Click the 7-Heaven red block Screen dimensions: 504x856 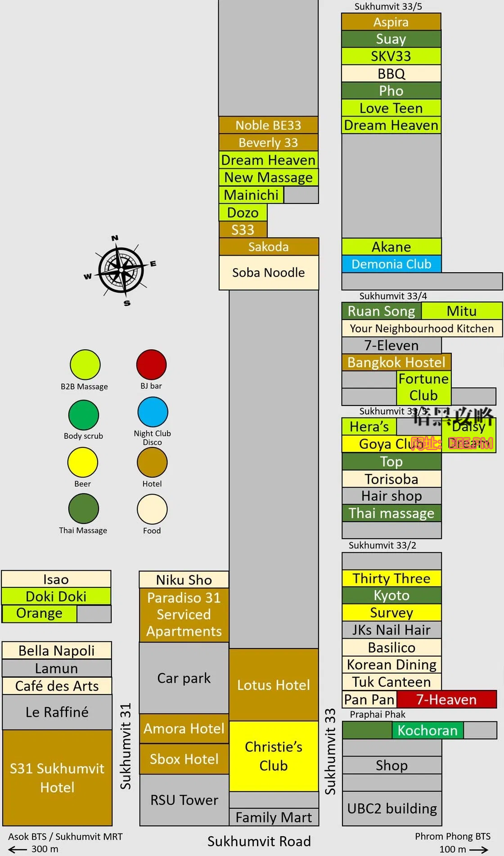446,700
